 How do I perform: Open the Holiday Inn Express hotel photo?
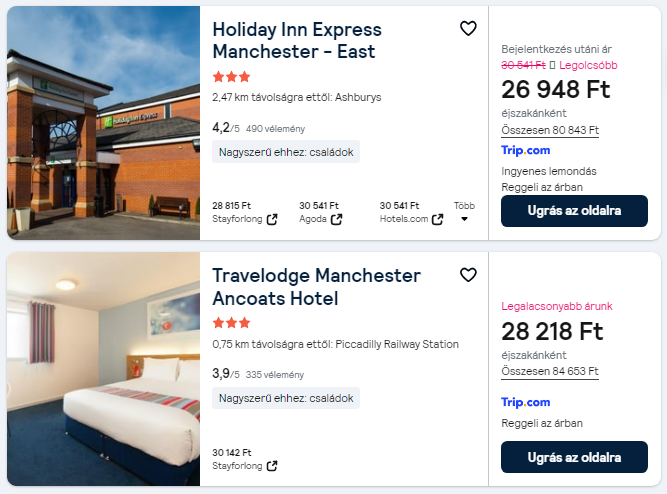tap(104, 123)
